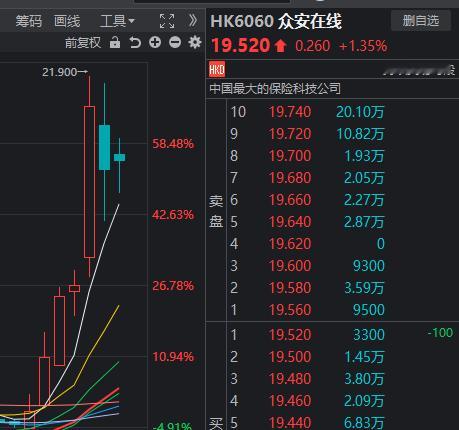Select buy level 2 price 19.500
This screenshot has width=459, height=430.
[290, 357]
